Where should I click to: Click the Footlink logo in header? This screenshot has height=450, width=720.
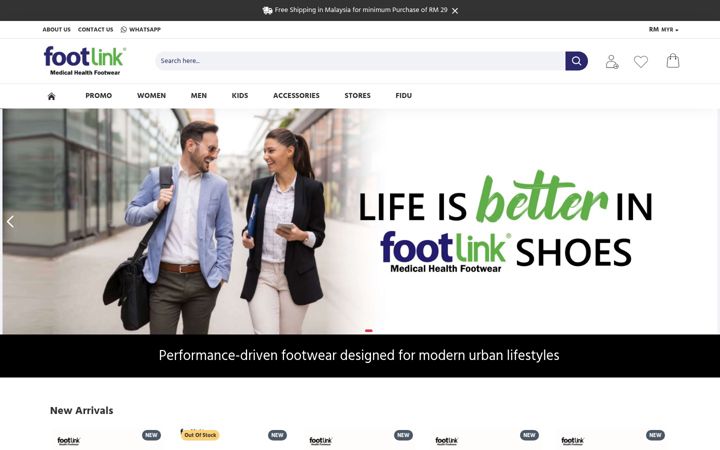tap(85, 61)
